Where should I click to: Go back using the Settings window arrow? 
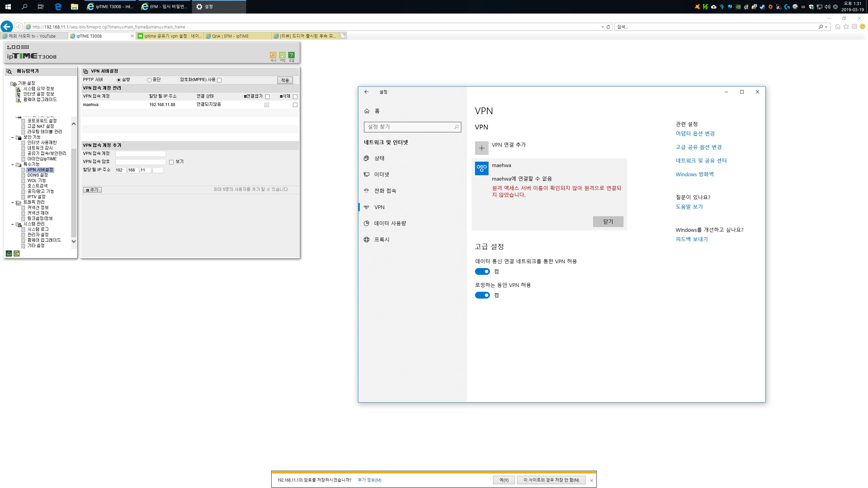[x=367, y=92]
